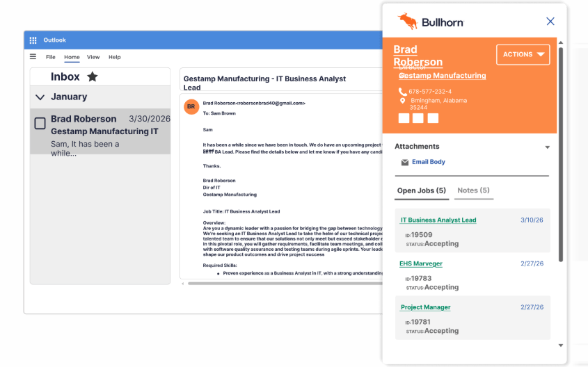This screenshot has width=588, height=367.
Task: Click the envelope icon beside Email Body
Action: tap(404, 162)
